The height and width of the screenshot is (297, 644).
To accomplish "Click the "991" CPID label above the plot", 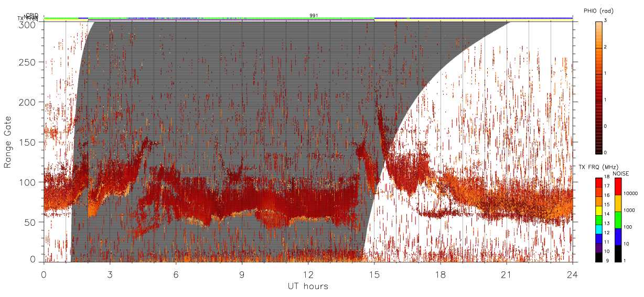I will [x=314, y=15].
